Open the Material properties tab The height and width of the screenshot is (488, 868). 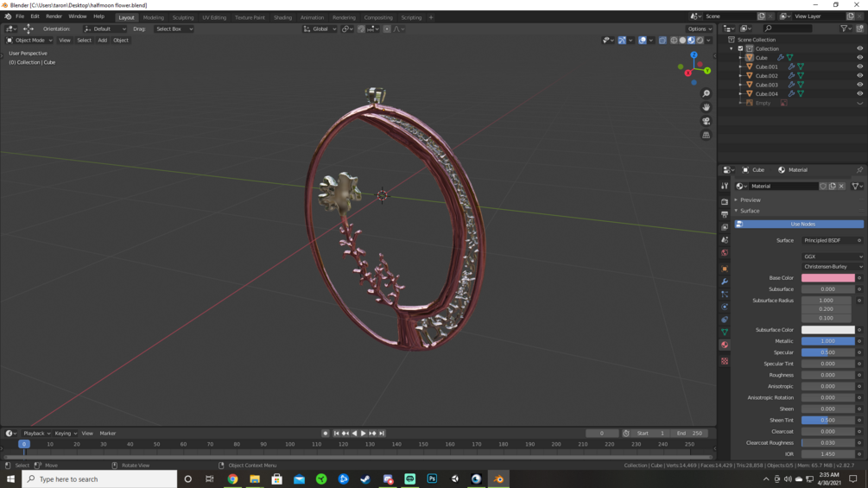coord(725,345)
